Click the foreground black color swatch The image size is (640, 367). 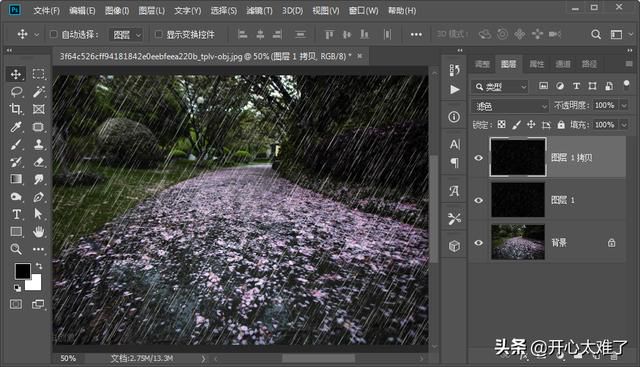22,271
